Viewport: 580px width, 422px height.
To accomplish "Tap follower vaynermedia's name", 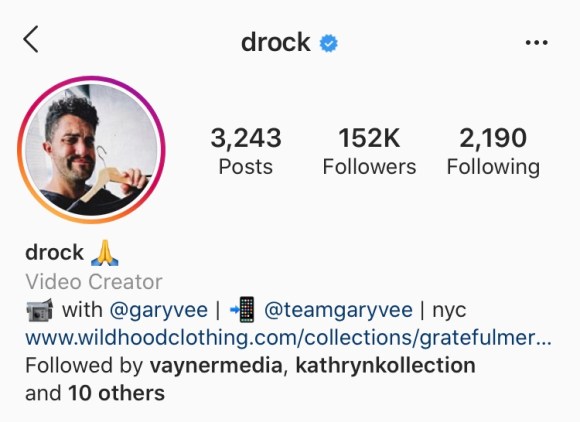I will pos(216,365).
